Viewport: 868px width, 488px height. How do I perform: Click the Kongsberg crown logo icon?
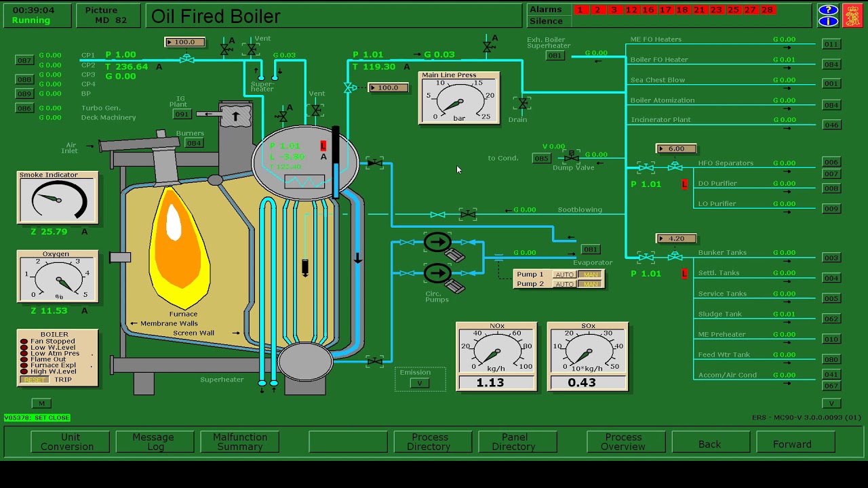click(x=852, y=15)
